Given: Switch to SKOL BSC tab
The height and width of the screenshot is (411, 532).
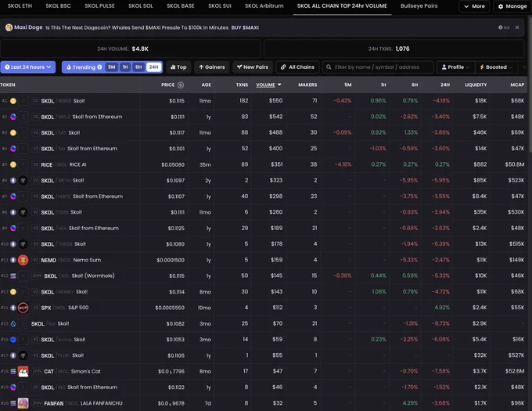Looking at the screenshot, I should (x=58, y=6).
